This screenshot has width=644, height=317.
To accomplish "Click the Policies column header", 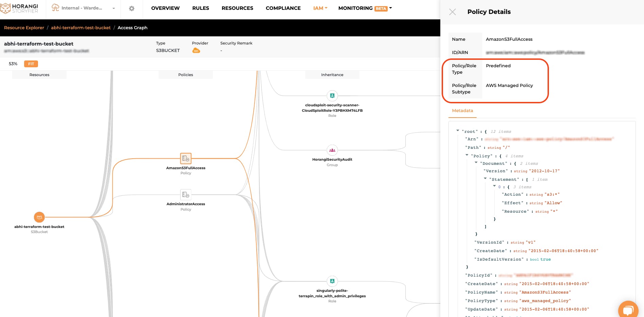I will pos(186,75).
